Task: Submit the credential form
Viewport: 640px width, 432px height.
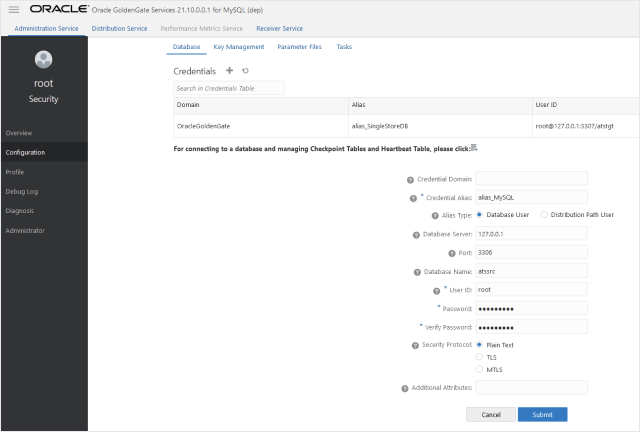Action: point(542,414)
